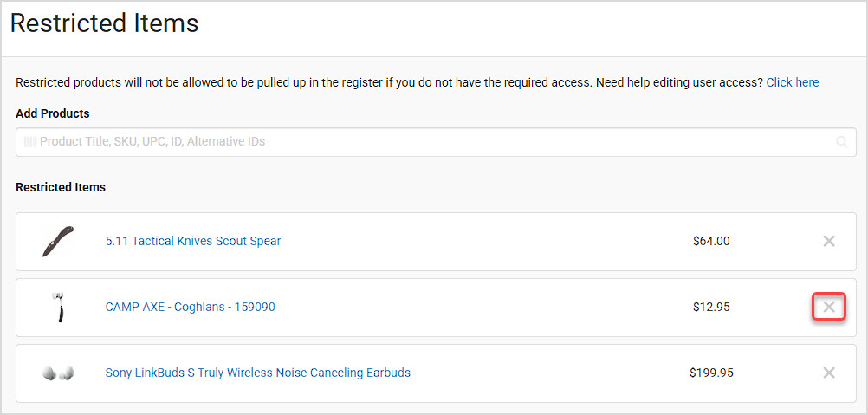Open the Sony earbuds product thumbnail
The width and height of the screenshot is (868, 415).
coord(57,373)
